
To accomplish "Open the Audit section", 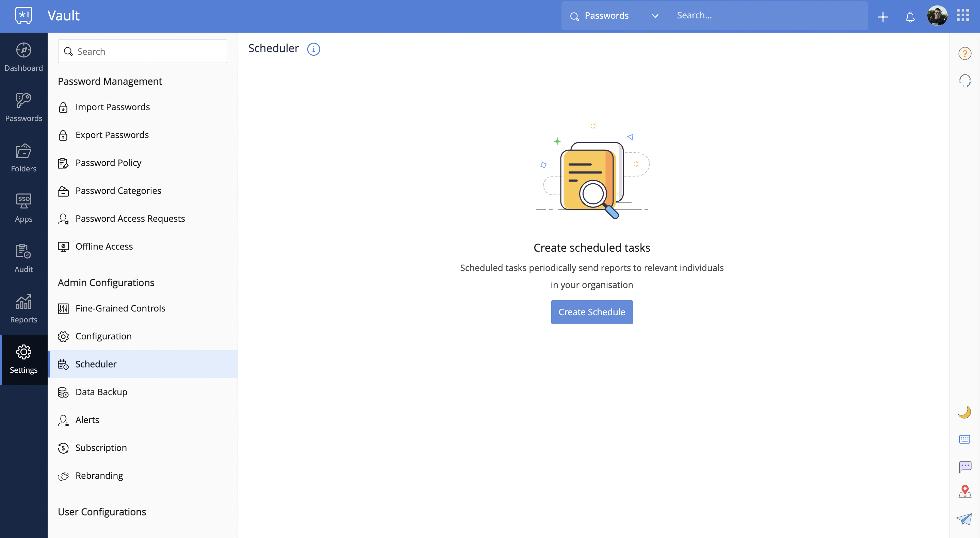I will [23, 258].
